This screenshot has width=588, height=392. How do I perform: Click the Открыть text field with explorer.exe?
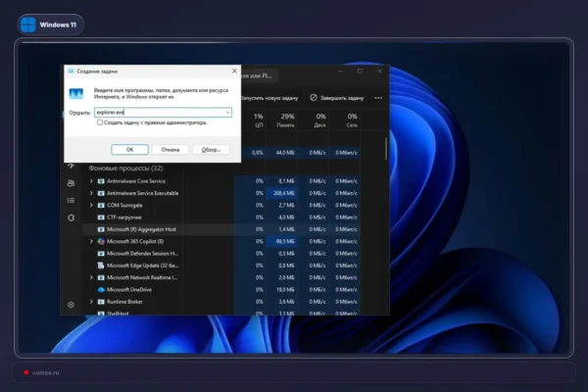pyautogui.click(x=163, y=112)
